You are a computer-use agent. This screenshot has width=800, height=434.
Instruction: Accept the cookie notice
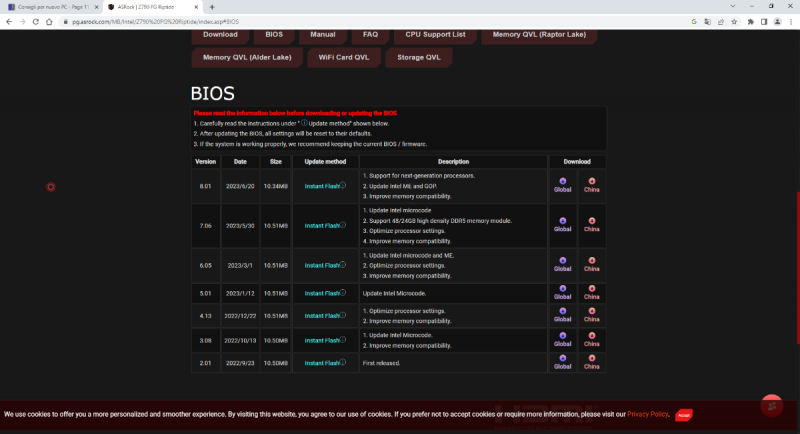point(684,415)
